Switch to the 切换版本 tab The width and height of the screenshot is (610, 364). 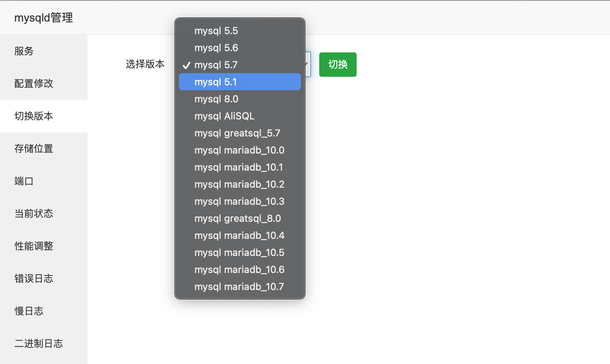pos(44,116)
